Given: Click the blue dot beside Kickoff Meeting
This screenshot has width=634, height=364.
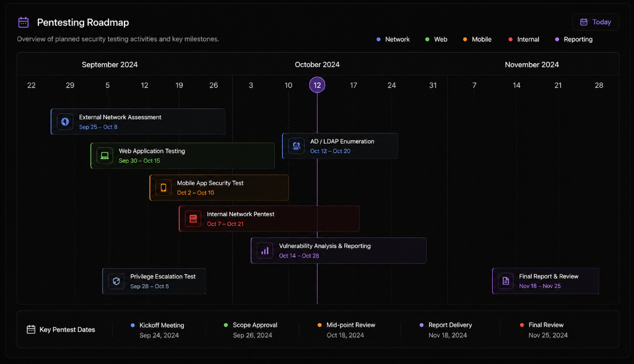Looking at the screenshot, I should [132, 325].
